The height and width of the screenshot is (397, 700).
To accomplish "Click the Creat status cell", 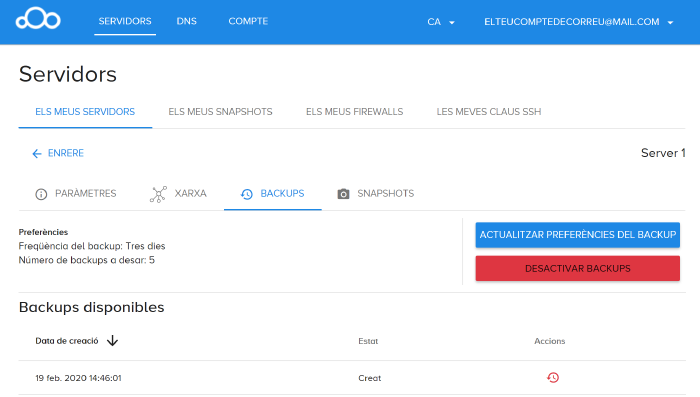I will 370,378.
